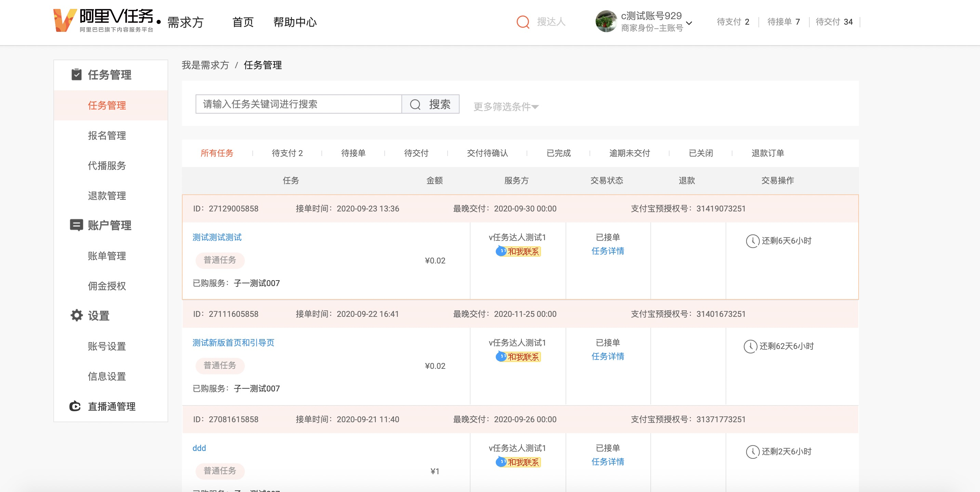Focus the 搜达人 search box

click(551, 22)
